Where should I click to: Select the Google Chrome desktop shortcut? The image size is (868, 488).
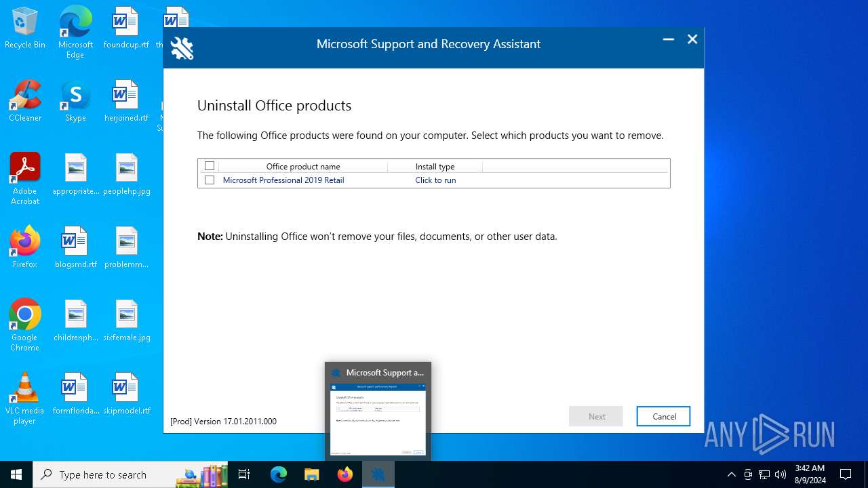tap(25, 325)
